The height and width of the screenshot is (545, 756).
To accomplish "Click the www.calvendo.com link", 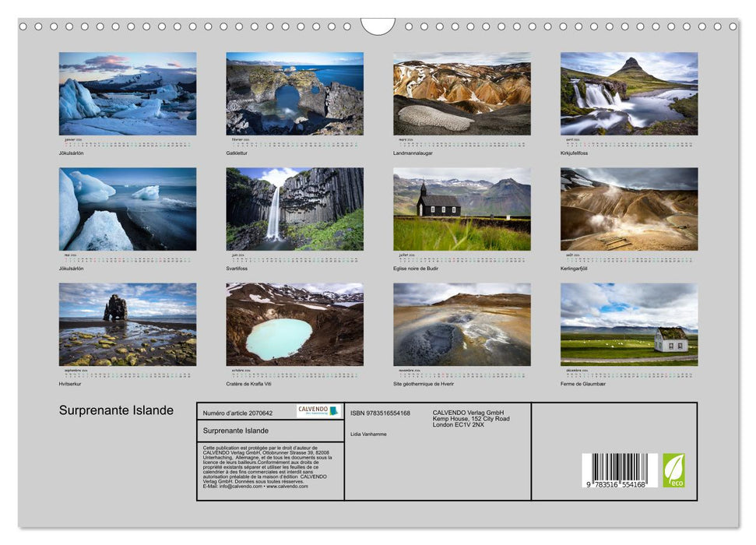I will (288, 487).
